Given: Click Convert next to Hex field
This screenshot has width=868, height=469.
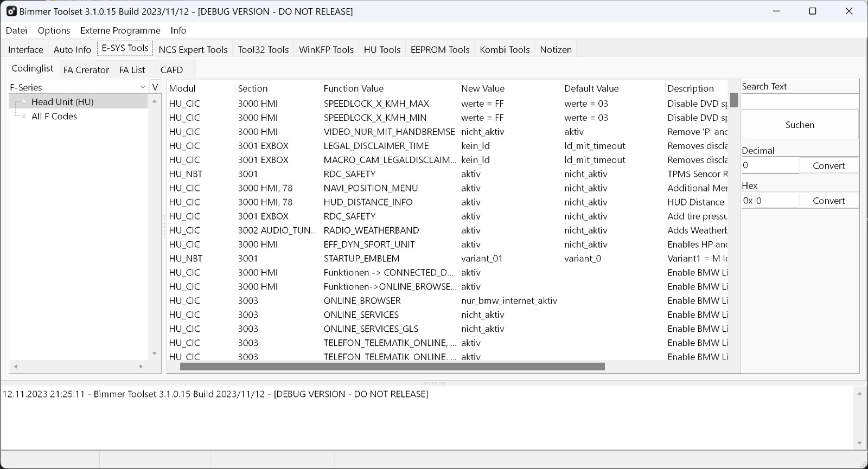Looking at the screenshot, I should 828,201.
